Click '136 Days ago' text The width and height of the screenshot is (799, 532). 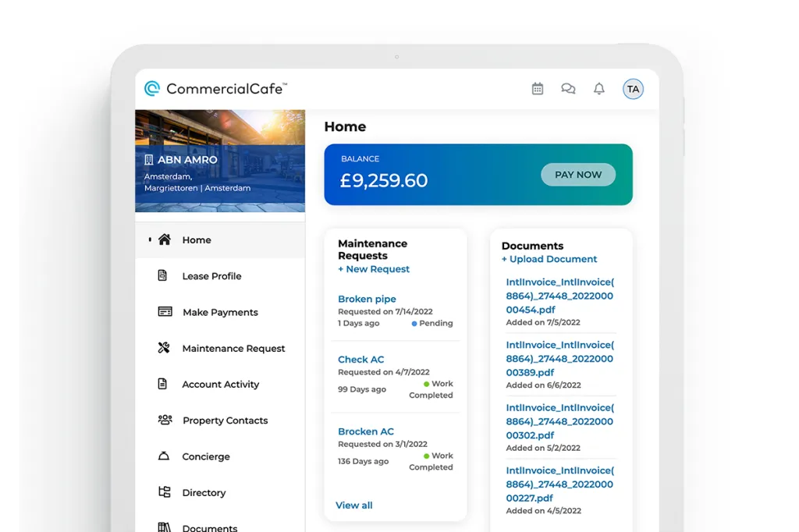point(364,461)
